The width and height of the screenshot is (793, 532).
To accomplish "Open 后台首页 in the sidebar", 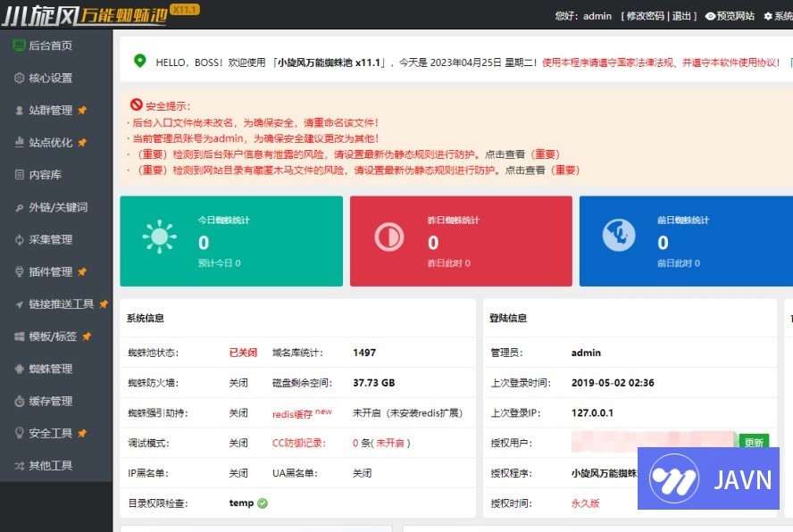I will pyautogui.click(x=50, y=46).
